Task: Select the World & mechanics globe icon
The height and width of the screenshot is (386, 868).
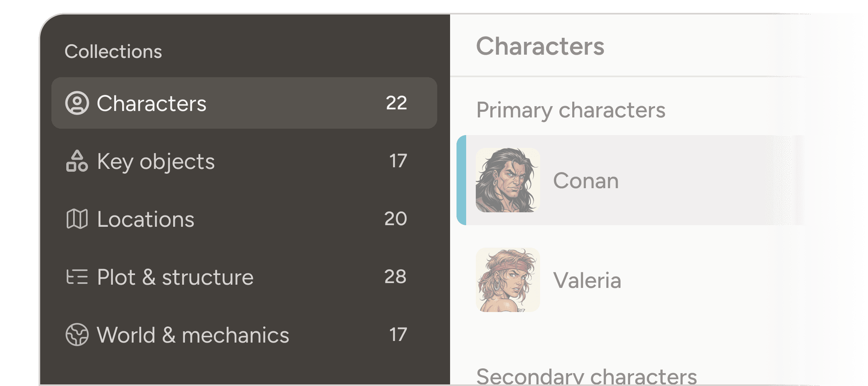Action: [x=77, y=335]
